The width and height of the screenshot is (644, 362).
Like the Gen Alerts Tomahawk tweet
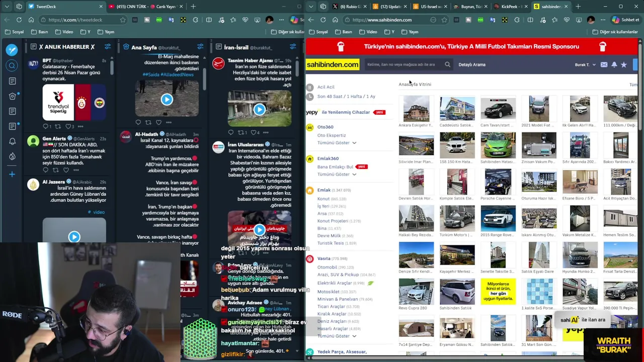(66, 170)
